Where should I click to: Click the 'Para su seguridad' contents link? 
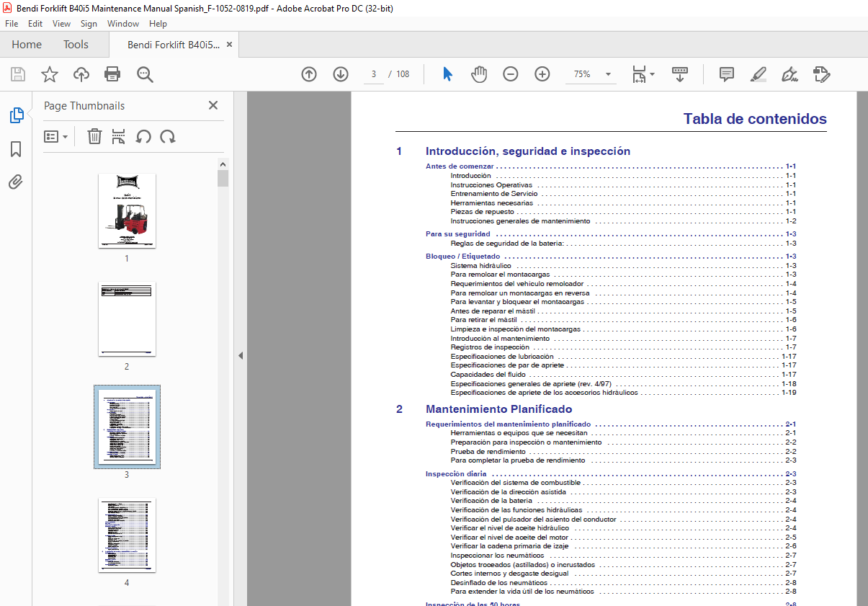(x=458, y=234)
